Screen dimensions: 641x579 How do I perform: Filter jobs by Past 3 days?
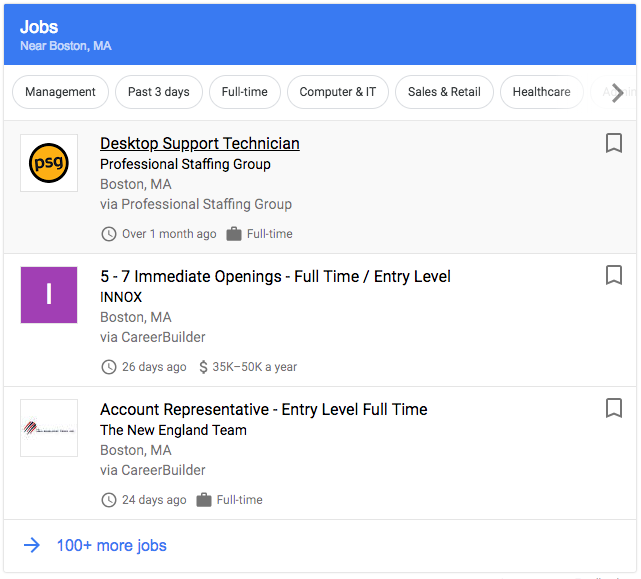click(x=158, y=92)
